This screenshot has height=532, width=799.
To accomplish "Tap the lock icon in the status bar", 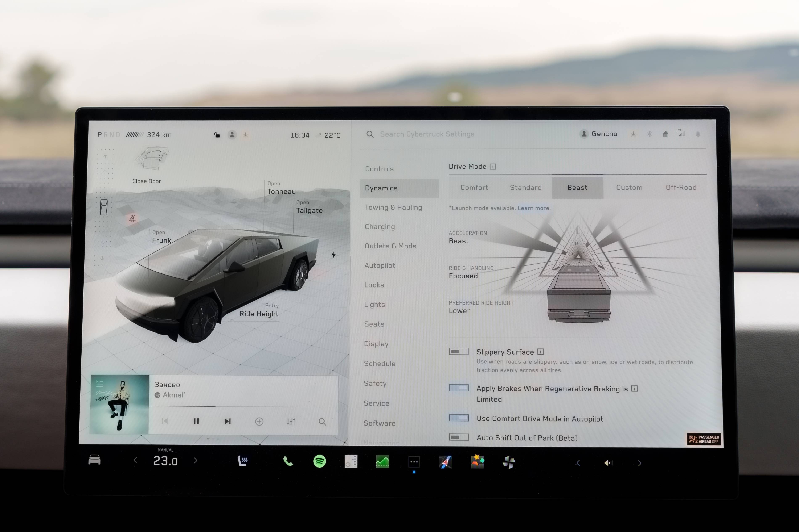I will pos(217,135).
